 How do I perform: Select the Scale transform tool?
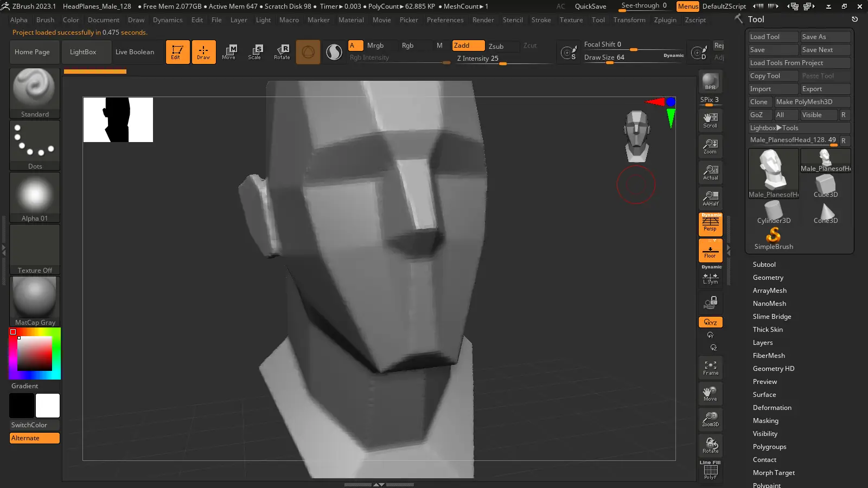click(255, 52)
